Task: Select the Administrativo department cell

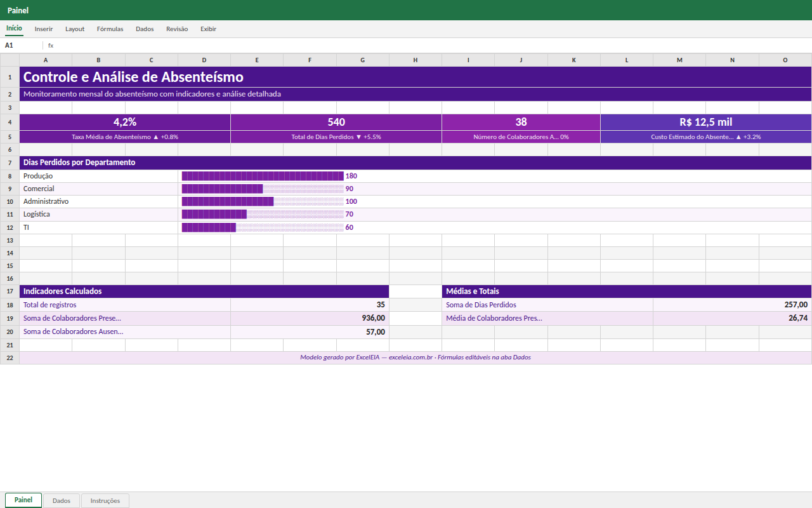Action: click(99, 202)
